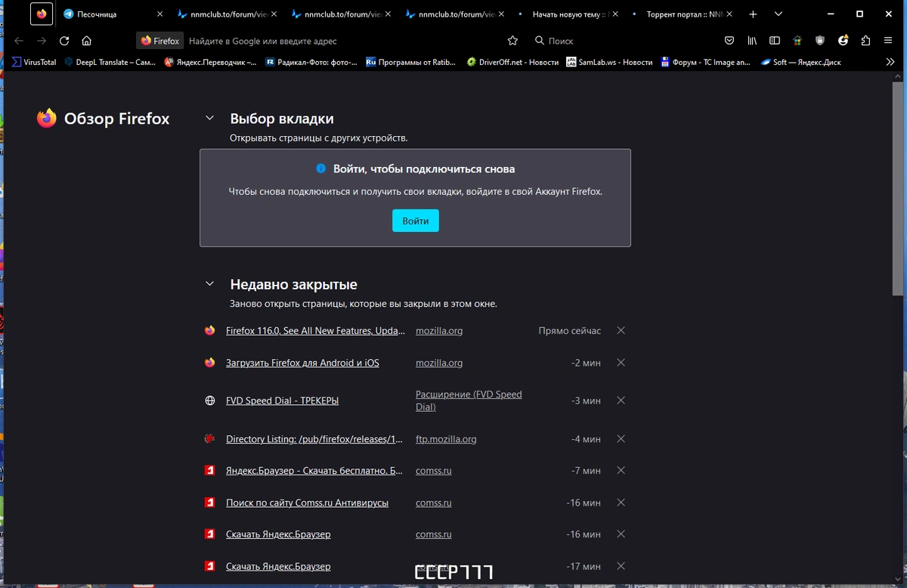
Task: Open the list all tabs dropdown
Action: (779, 14)
